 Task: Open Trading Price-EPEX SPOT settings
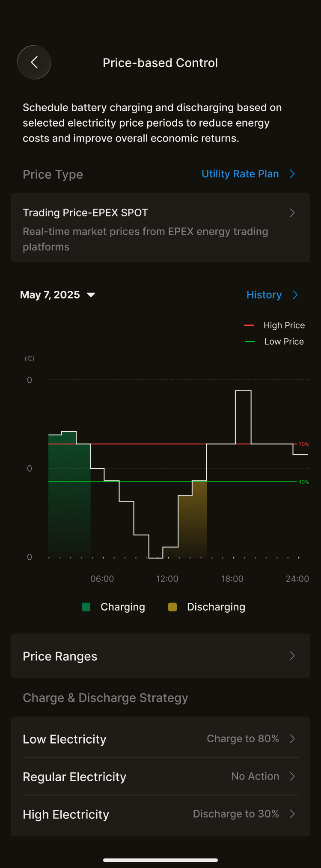(x=146, y=227)
